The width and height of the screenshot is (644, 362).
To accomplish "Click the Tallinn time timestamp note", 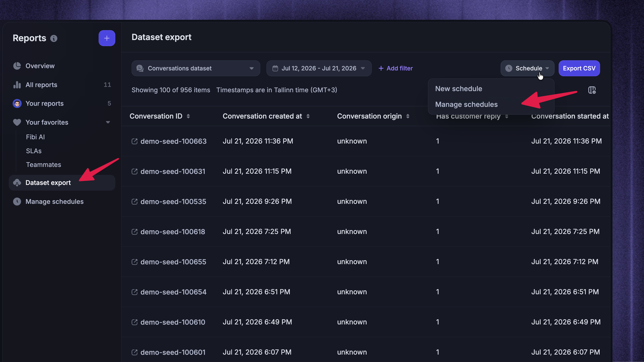I will pos(277,90).
